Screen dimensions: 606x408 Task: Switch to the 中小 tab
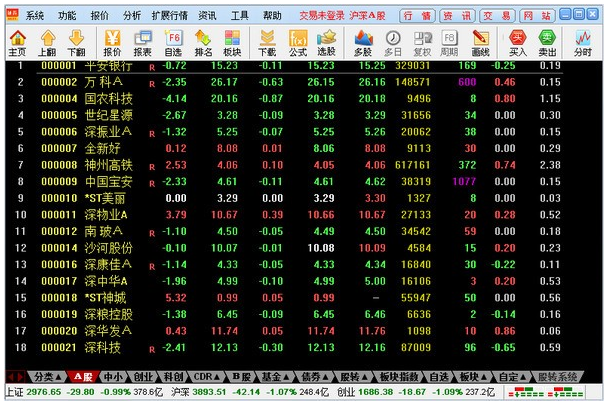114,376
